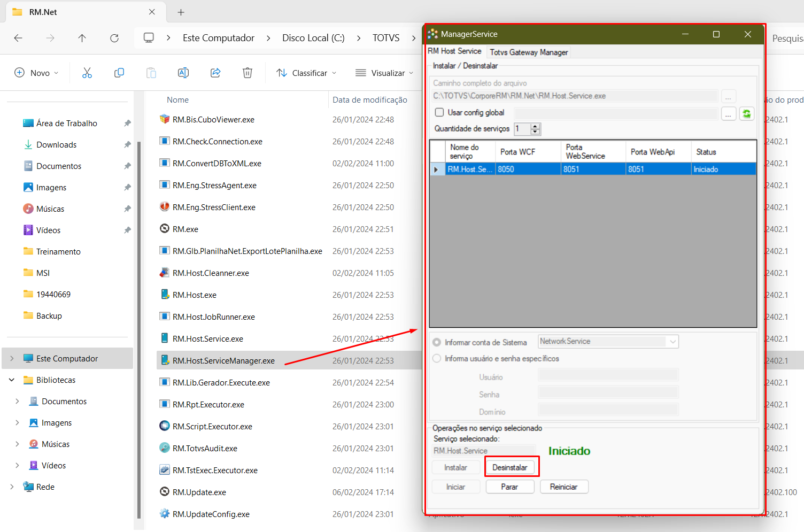Image resolution: width=804 pixels, height=532 pixels.
Task: Click the Downloads folder icon in sidebar
Action: tap(28, 144)
